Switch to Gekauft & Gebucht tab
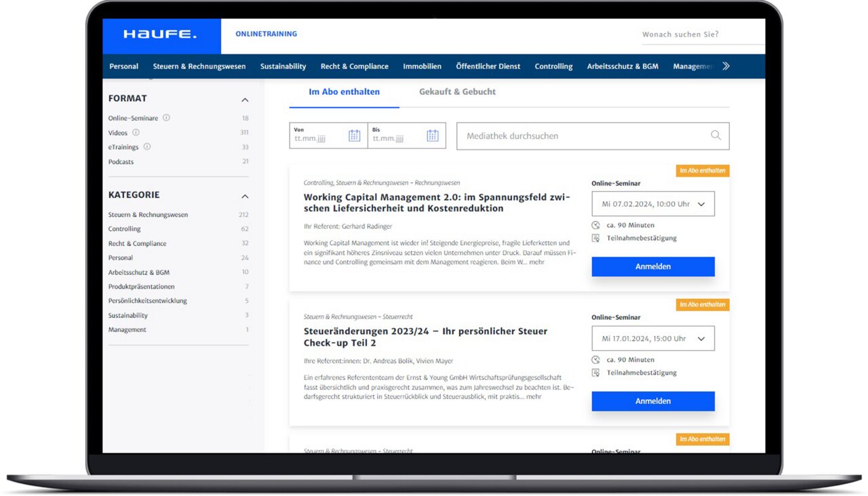 [457, 92]
